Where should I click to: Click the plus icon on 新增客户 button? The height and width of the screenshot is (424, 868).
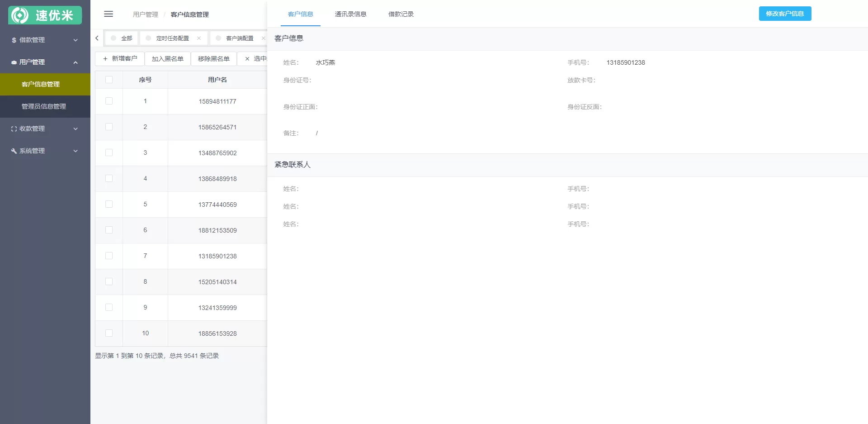click(x=104, y=58)
